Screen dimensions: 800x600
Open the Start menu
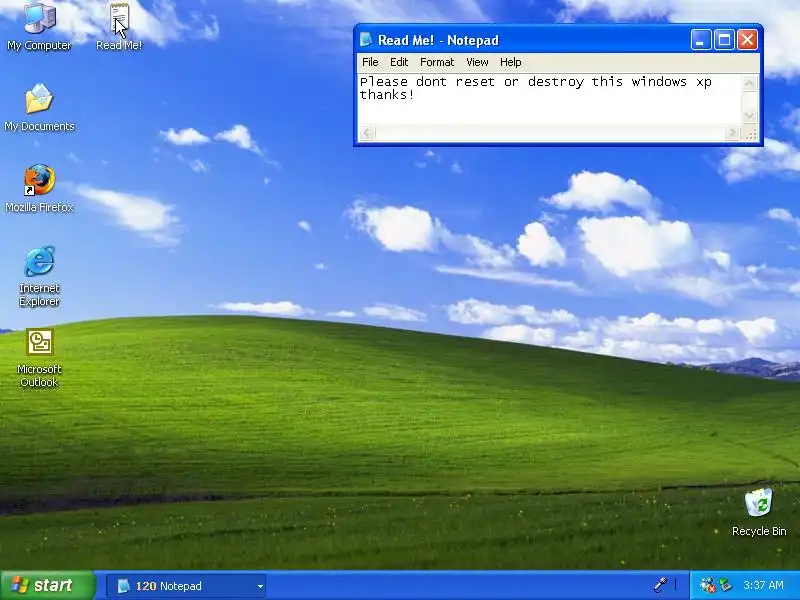pyautogui.click(x=47, y=585)
